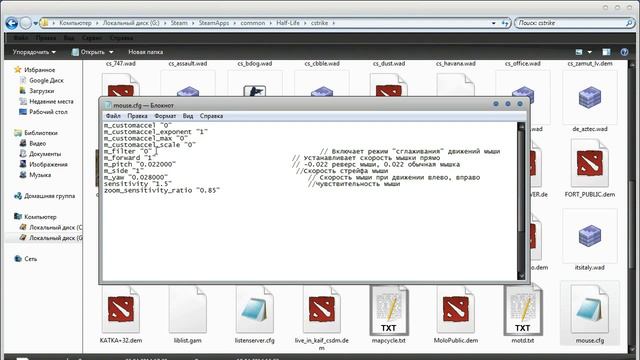Click the Back navigation arrow in Explorer
Screen dimensions: 640x360
click(x=11, y=23)
